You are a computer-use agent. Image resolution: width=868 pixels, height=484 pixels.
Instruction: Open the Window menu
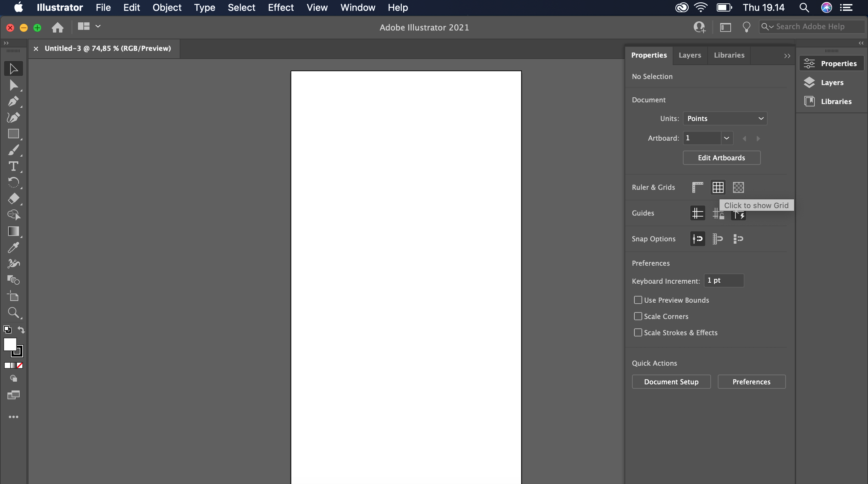tap(358, 7)
